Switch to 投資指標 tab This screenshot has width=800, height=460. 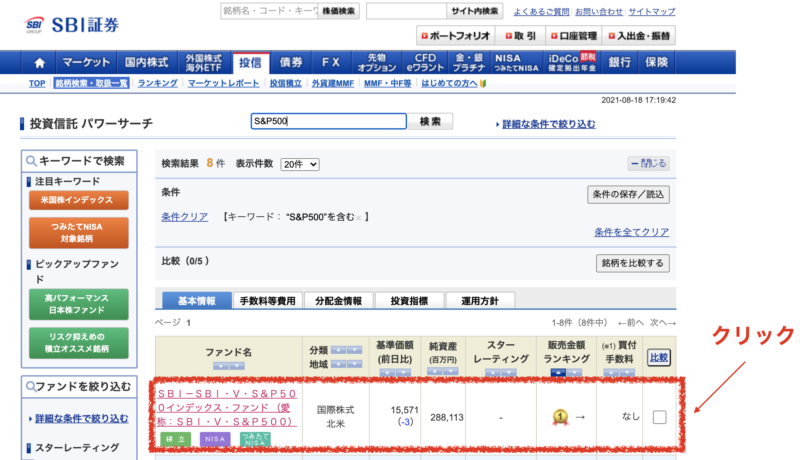409,301
